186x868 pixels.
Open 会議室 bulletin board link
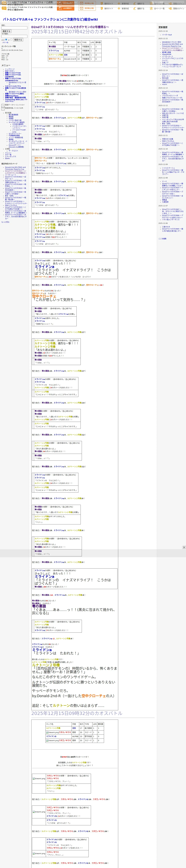coord(11,118)
